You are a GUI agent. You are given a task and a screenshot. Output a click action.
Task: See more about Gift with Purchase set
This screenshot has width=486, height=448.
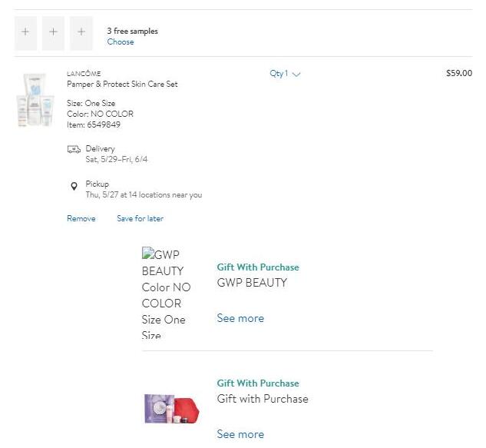tap(240, 434)
